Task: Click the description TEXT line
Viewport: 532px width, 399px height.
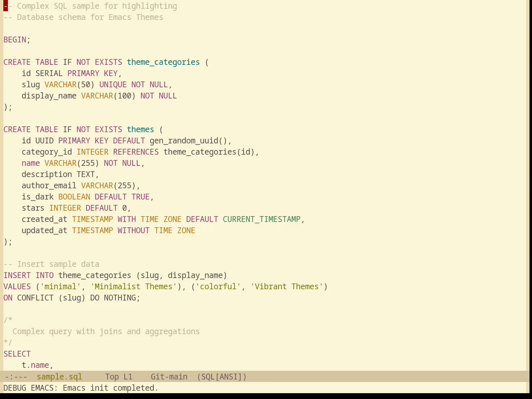Action: [x=60, y=174]
